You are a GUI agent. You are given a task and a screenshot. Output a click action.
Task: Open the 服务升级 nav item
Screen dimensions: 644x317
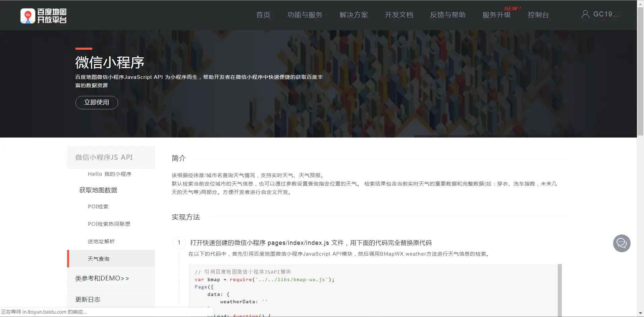pyautogui.click(x=496, y=15)
